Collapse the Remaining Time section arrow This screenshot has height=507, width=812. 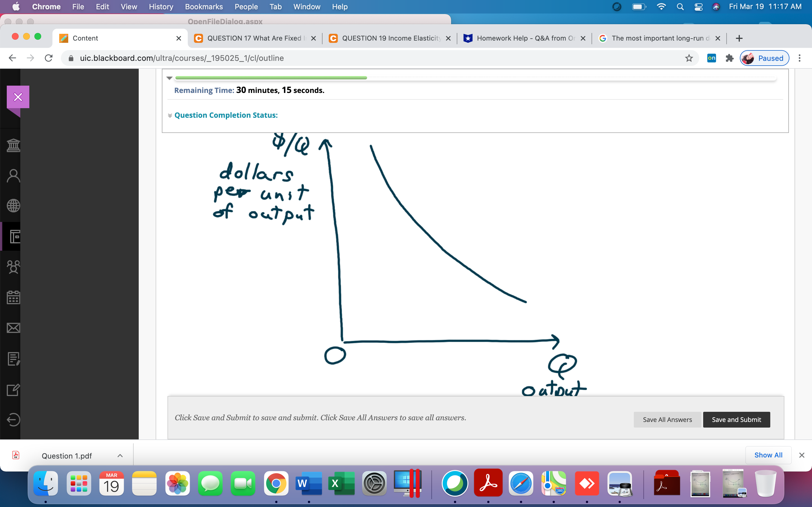pyautogui.click(x=170, y=78)
